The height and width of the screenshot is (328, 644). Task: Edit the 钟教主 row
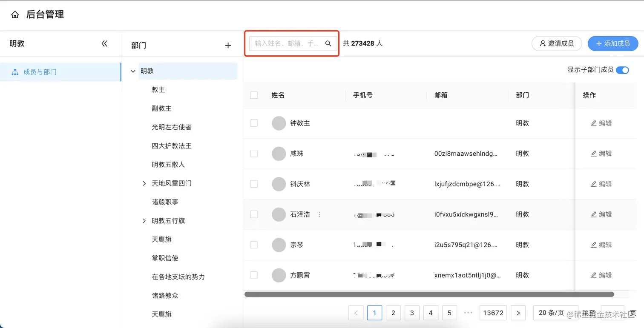601,123
